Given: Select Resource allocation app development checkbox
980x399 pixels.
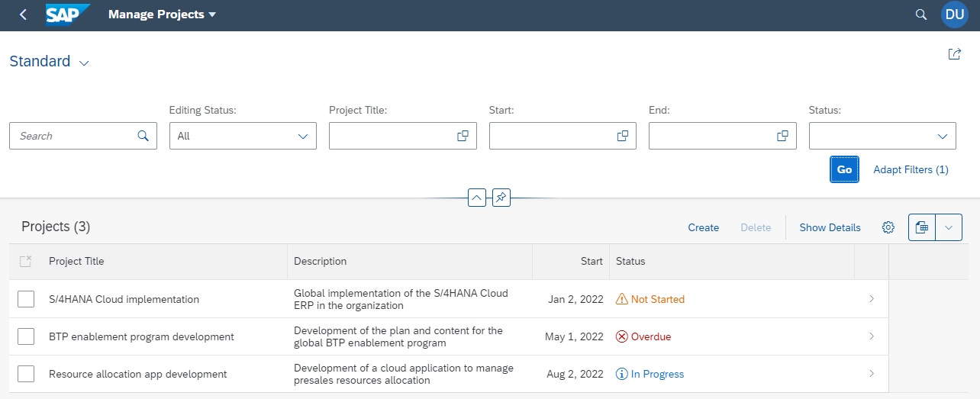Looking at the screenshot, I should [x=26, y=374].
